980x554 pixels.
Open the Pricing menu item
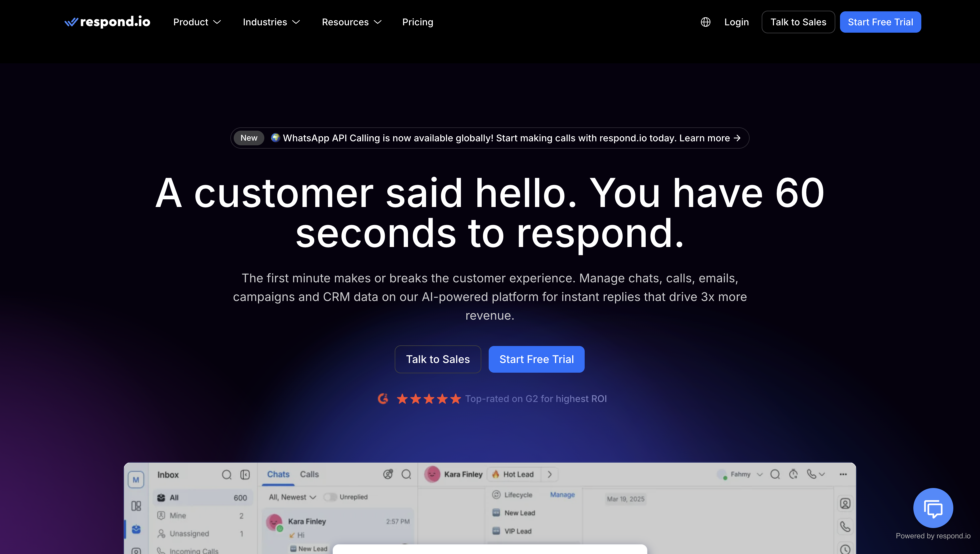click(x=417, y=22)
